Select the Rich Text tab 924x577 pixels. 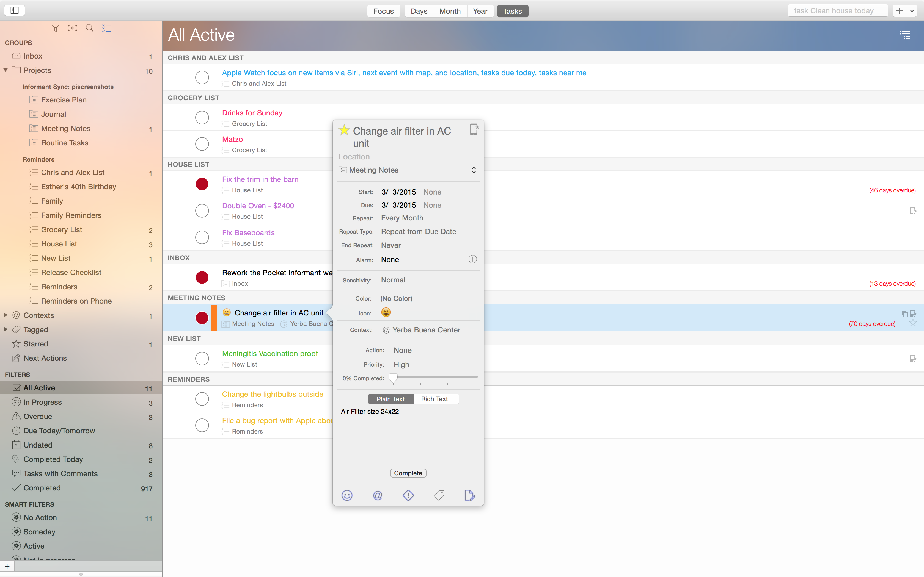coord(434,399)
